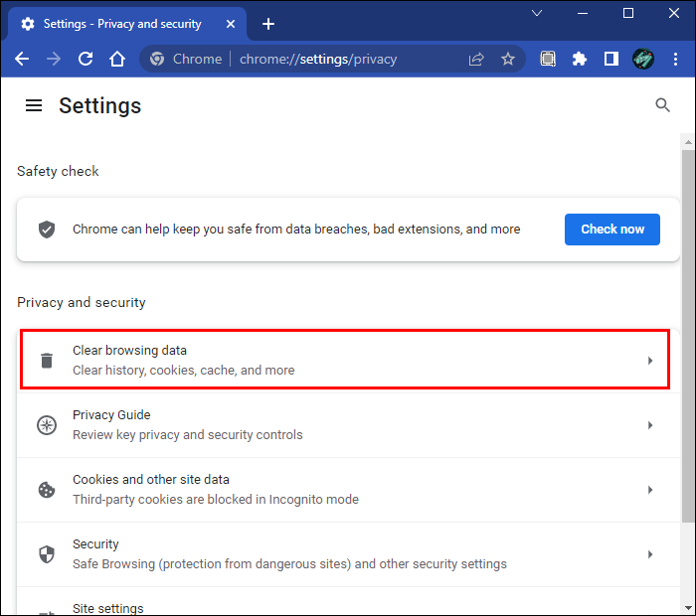Image resolution: width=696 pixels, height=616 pixels.
Task: Open the profile avatar menu
Action: coord(643,59)
